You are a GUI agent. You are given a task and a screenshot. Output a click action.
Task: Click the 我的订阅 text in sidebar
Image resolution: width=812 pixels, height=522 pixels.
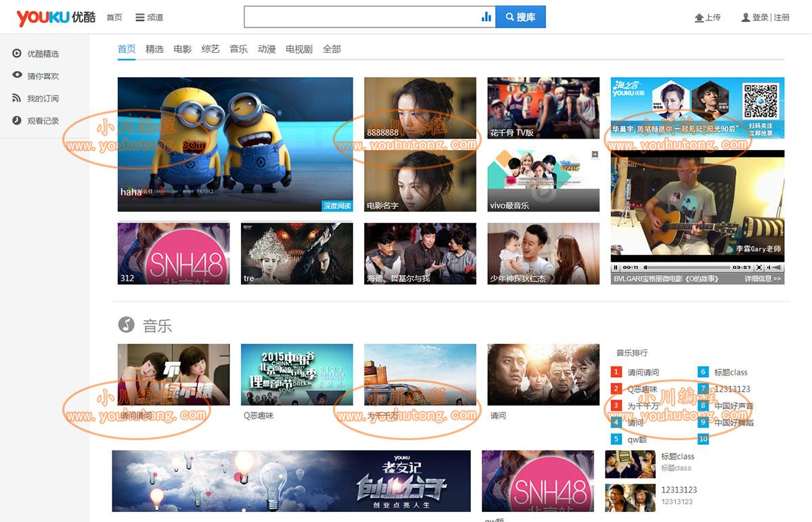tap(43, 99)
